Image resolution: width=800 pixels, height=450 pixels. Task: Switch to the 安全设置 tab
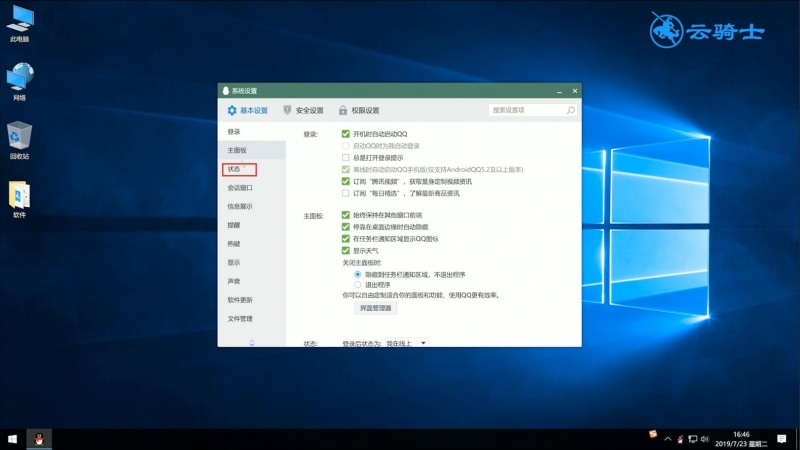[x=303, y=110]
